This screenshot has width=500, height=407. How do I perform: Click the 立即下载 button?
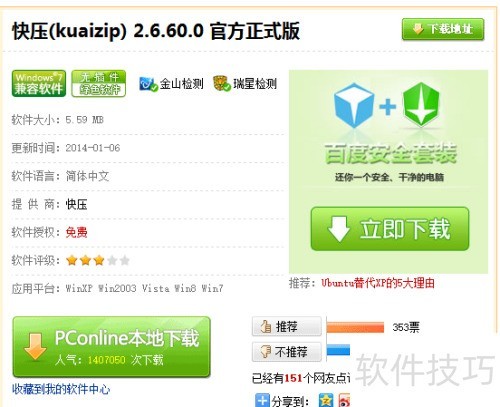pos(390,229)
